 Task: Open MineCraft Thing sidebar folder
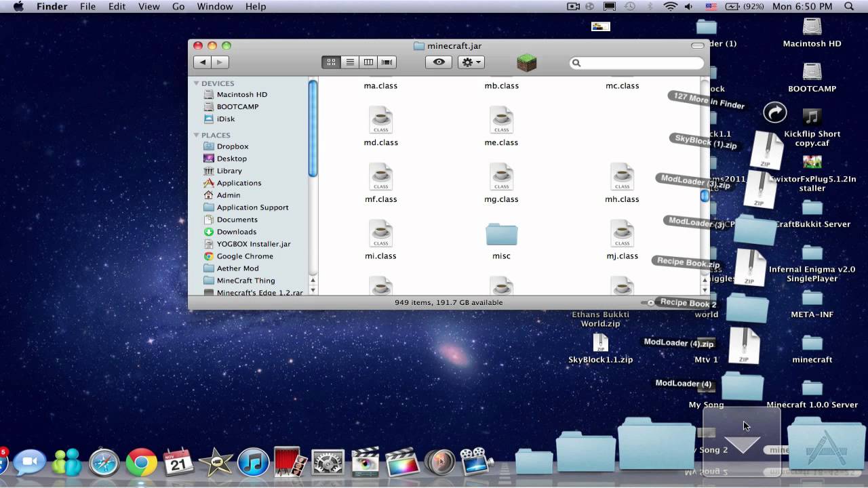click(245, 281)
